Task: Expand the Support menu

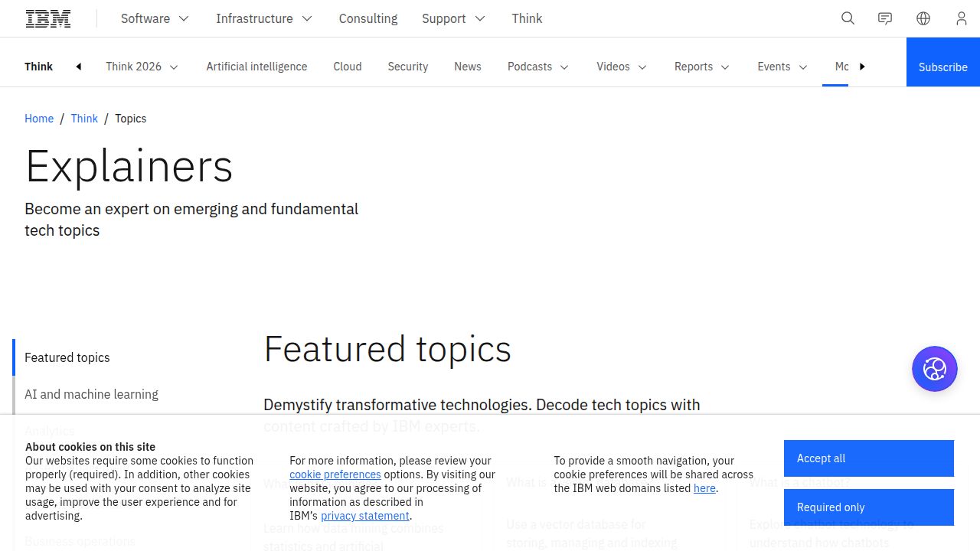Action: pyautogui.click(x=453, y=18)
